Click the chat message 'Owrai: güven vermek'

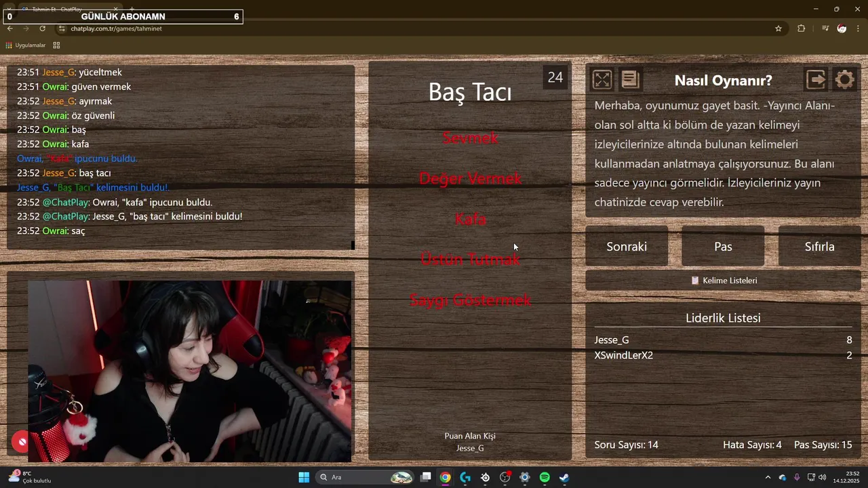[x=74, y=87]
